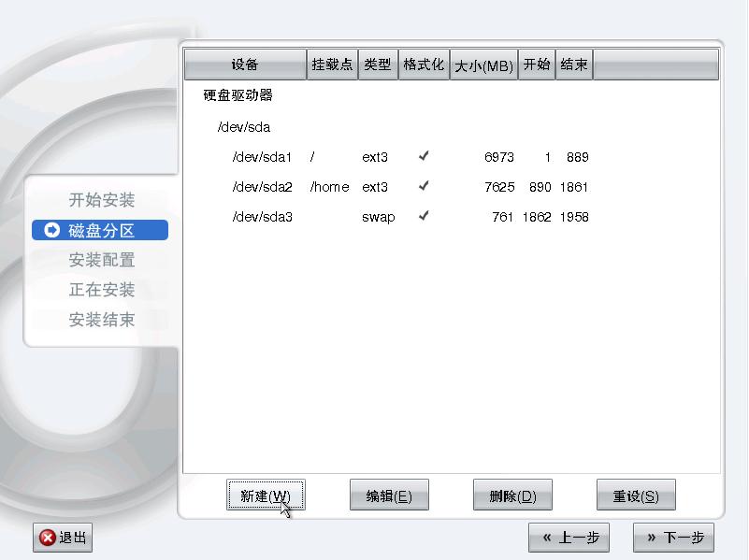Viewport: 749px width, 560px height.
Task: Select the 开始安装 step in sidebar
Action: 101,199
